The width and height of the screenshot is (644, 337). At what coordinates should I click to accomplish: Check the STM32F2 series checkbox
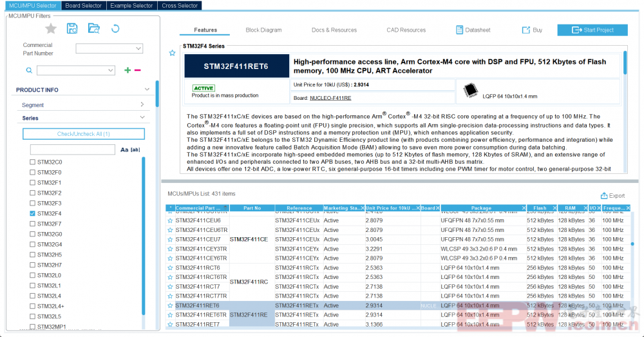[x=32, y=193]
